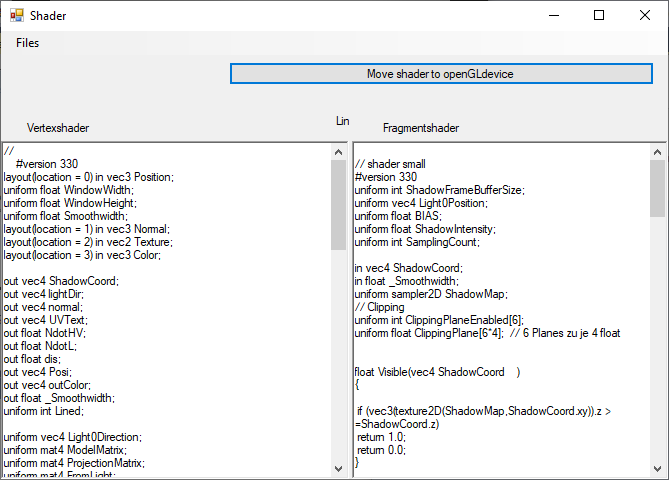This screenshot has width=669, height=480.
Task: Click the Vertexshader scrollbar thumb
Action: pos(338,204)
